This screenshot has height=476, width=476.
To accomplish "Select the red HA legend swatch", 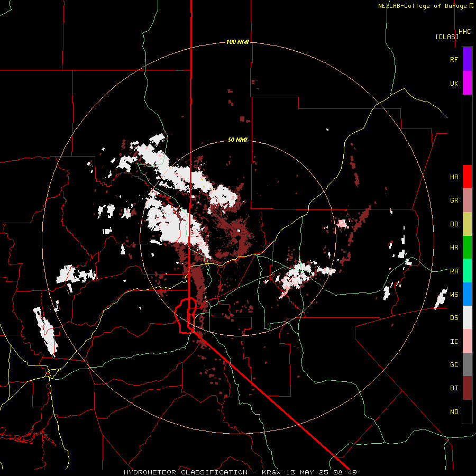I will point(467,177).
